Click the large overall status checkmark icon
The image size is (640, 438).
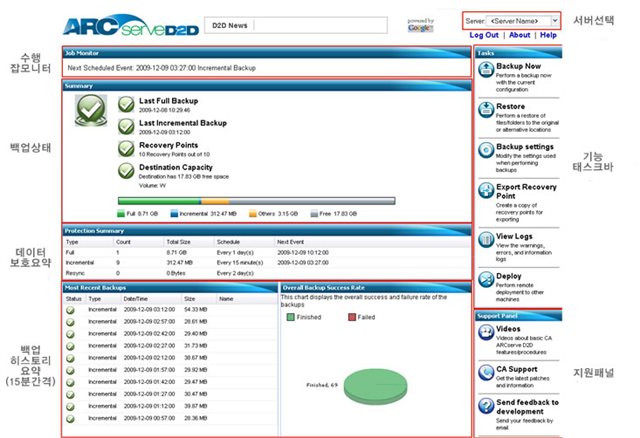91,110
